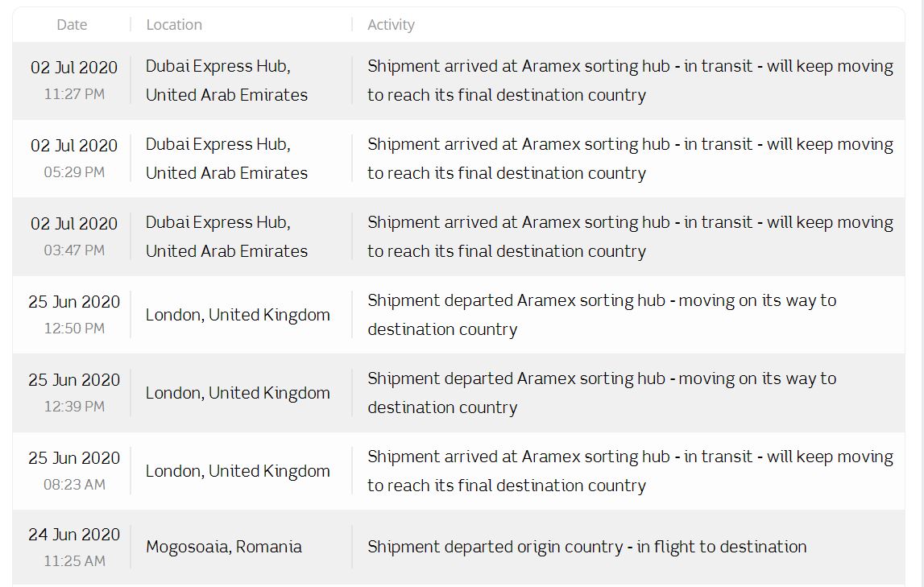Click the 08:23 AM timestamp
Viewport: 924px width, 587px height.
click(x=74, y=485)
